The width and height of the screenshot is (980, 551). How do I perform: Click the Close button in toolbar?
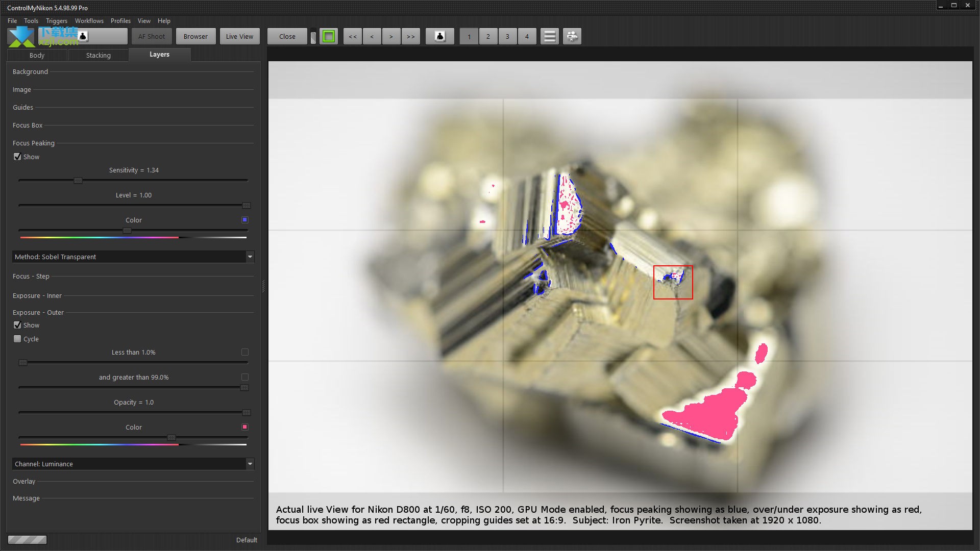tap(287, 36)
